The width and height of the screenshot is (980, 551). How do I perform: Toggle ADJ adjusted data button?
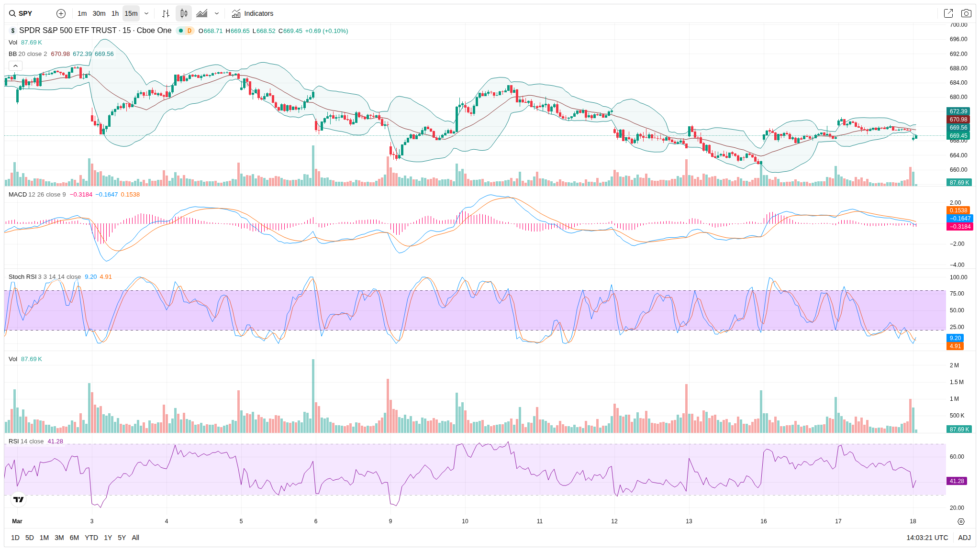(964, 538)
